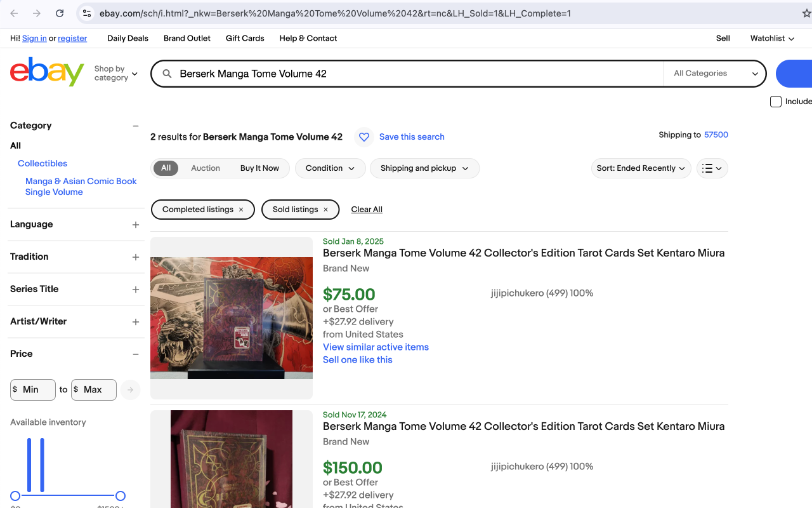Open listing sold Nov 17, 2024 title
The height and width of the screenshot is (508, 812).
[x=523, y=426]
